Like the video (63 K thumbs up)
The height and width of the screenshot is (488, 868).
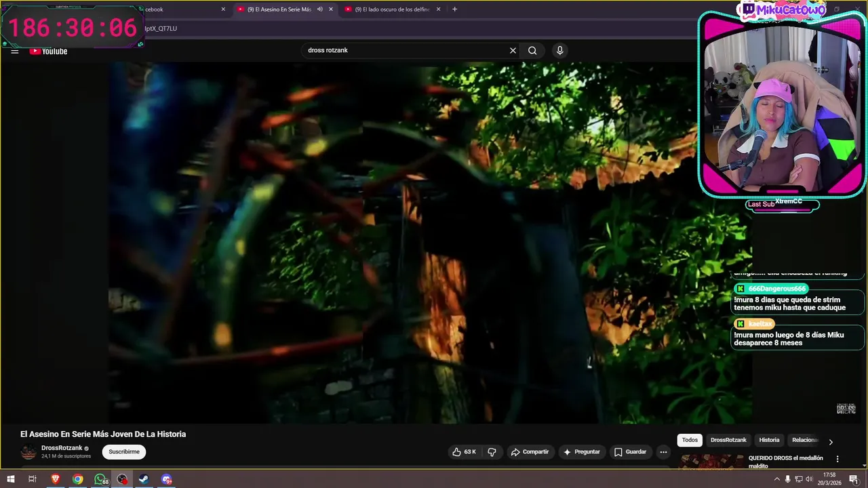pyautogui.click(x=465, y=452)
